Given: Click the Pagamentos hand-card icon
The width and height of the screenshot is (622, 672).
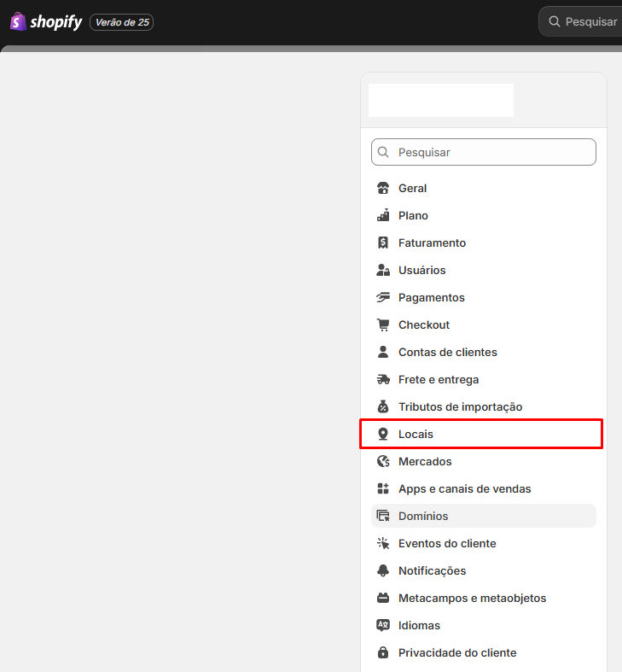Looking at the screenshot, I should 383,297.
